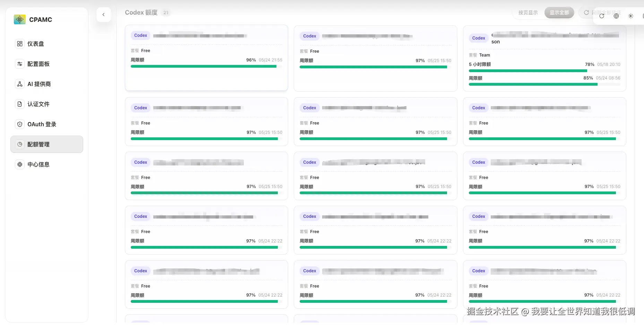Click the 78% five-hour quota progress bar
Image resolution: width=644 pixels, height=325 pixels.
(x=544, y=71)
